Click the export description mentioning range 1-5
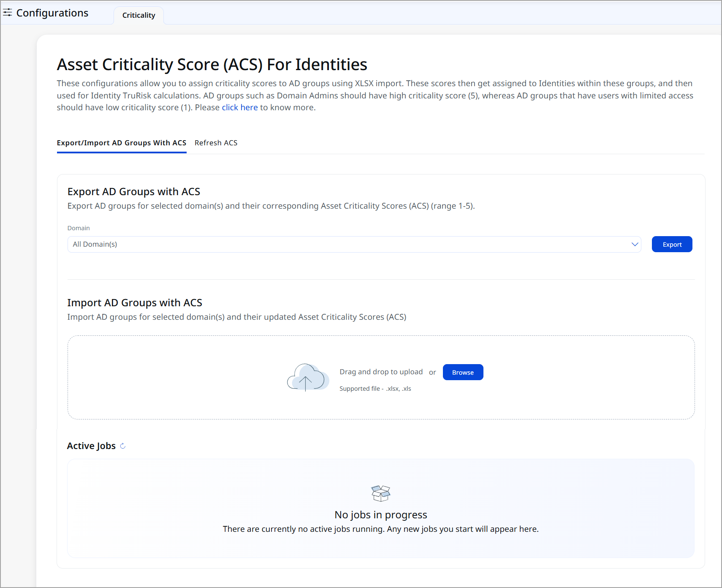Image resolution: width=722 pixels, height=588 pixels. 271,206
